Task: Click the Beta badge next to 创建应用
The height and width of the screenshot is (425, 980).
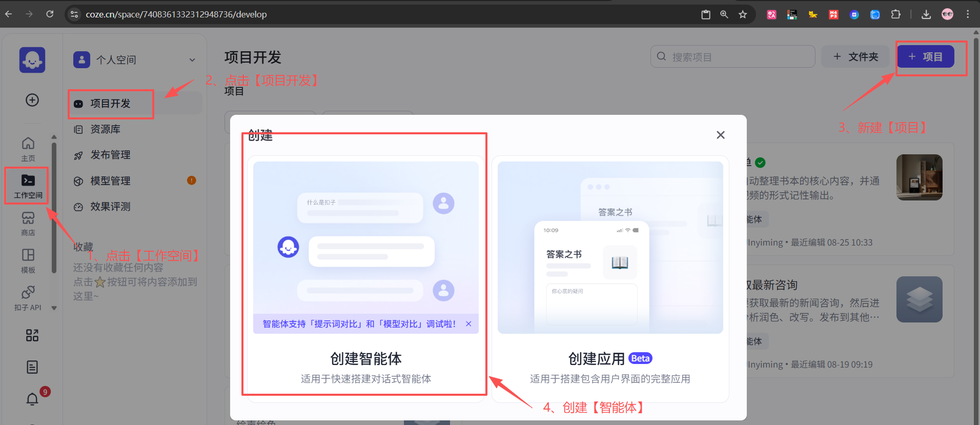Action: pos(640,358)
